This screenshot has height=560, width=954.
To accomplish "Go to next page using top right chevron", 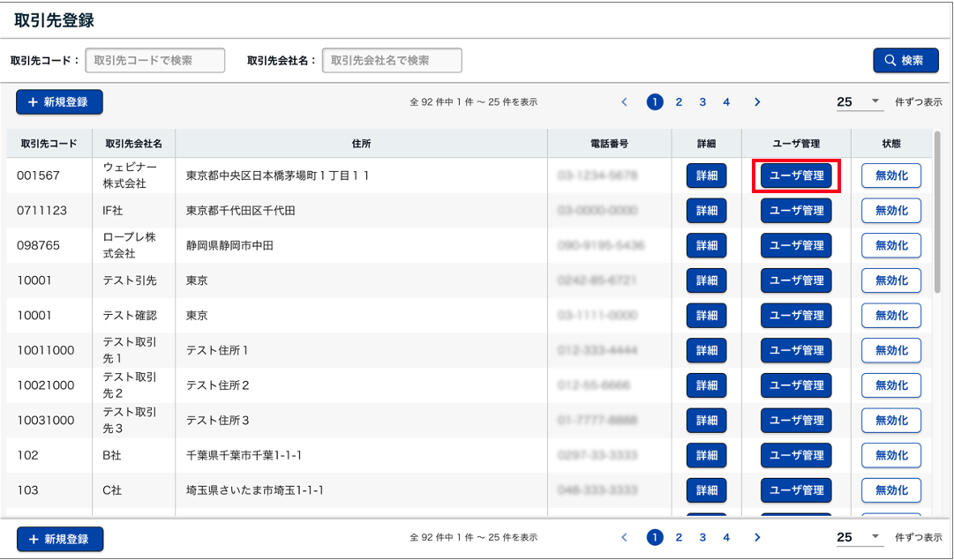I will pos(757,102).
